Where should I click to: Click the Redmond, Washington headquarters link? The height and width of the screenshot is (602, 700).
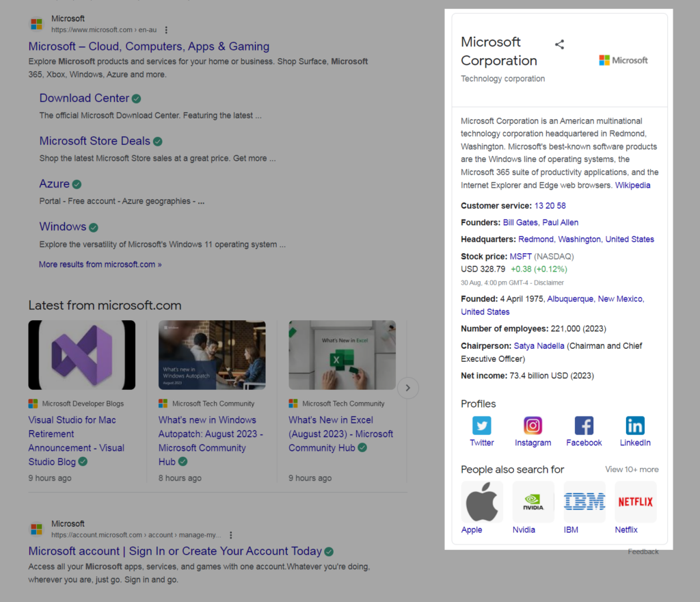coord(586,239)
